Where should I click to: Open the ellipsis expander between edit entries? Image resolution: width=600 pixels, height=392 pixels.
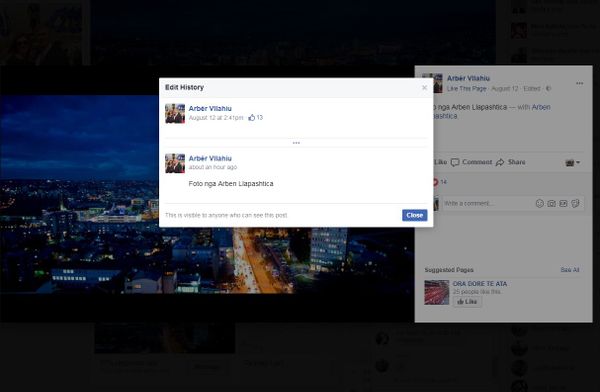pos(296,143)
